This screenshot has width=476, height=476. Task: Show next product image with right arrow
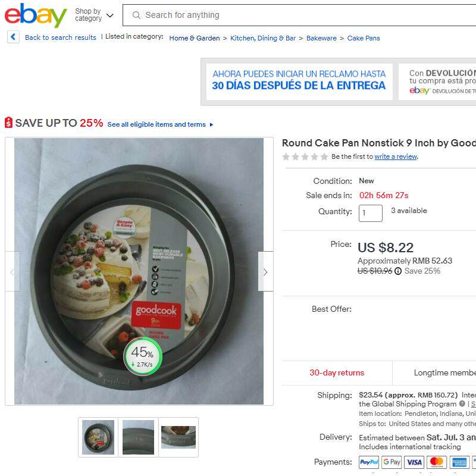pyautogui.click(x=265, y=272)
